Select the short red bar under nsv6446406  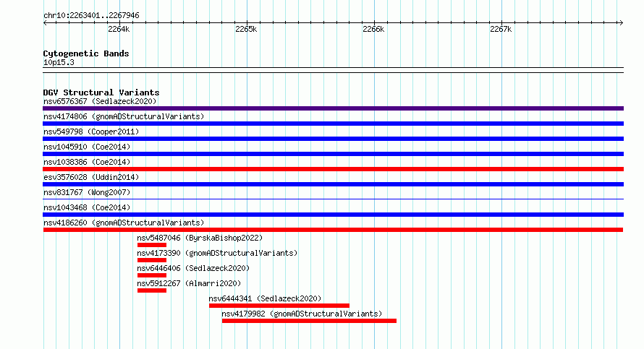click(152, 275)
